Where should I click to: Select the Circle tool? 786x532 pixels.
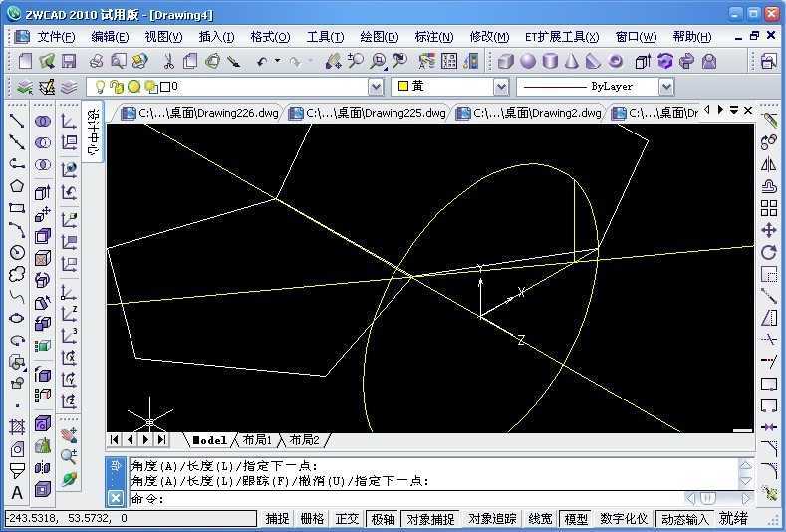pyautogui.click(x=17, y=252)
